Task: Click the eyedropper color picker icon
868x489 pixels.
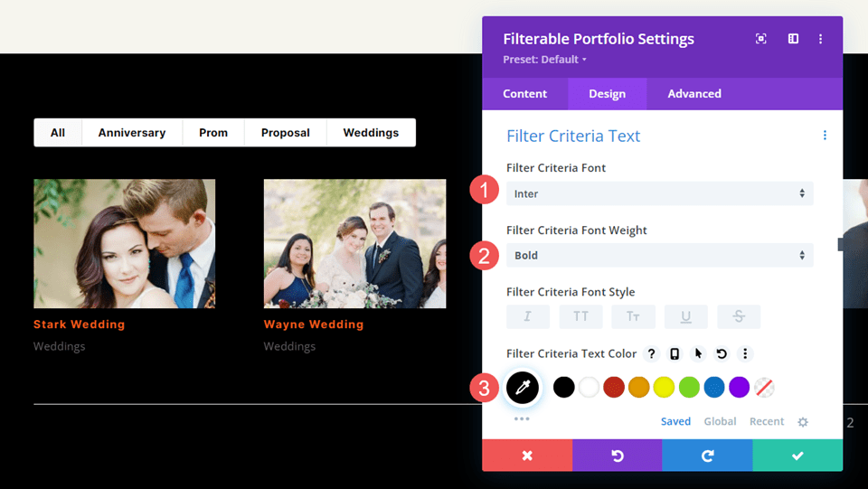Action: tap(523, 388)
